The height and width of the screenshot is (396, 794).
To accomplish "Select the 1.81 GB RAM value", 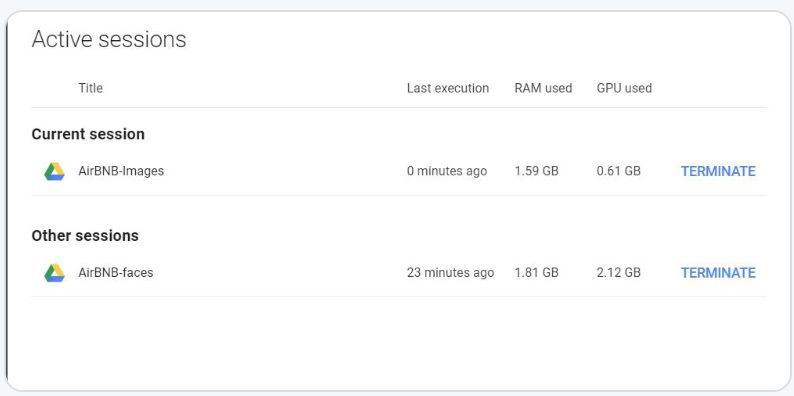I will click(537, 273).
